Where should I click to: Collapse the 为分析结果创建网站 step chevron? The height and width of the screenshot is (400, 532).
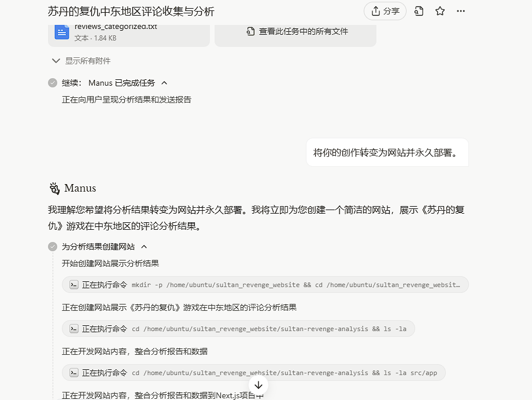tap(144, 247)
